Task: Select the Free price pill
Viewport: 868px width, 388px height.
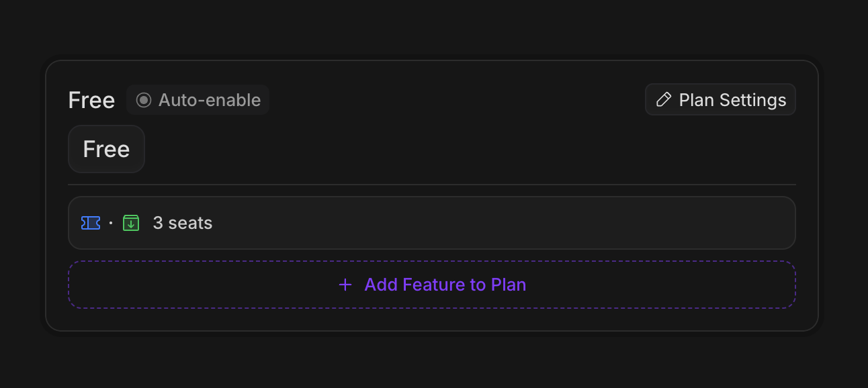Action: click(x=106, y=149)
